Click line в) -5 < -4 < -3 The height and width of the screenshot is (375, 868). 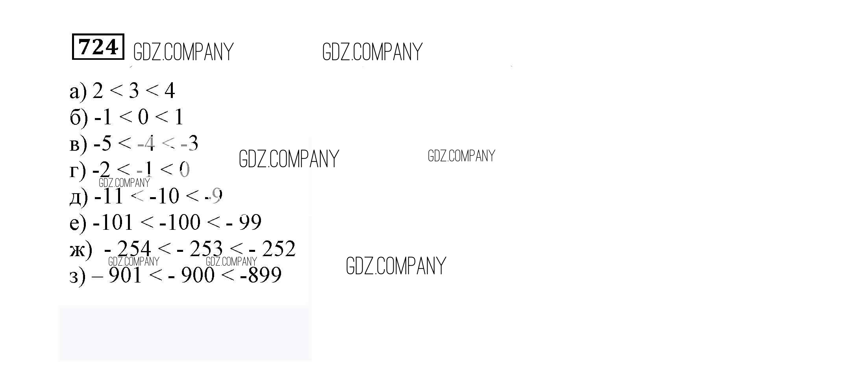coord(134,143)
